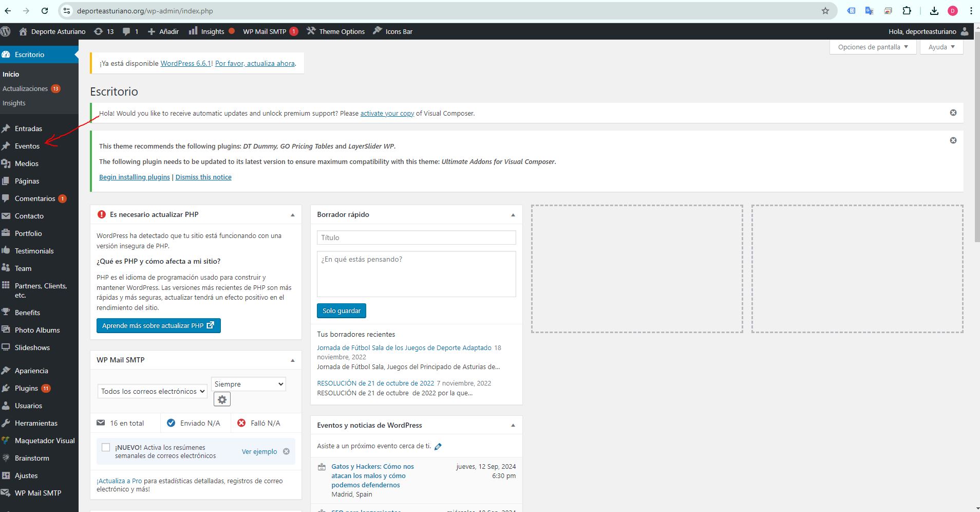980x512 pixels.
Task: Click the Maquetador Visual sidebar icon
Action: pos(6,441)
